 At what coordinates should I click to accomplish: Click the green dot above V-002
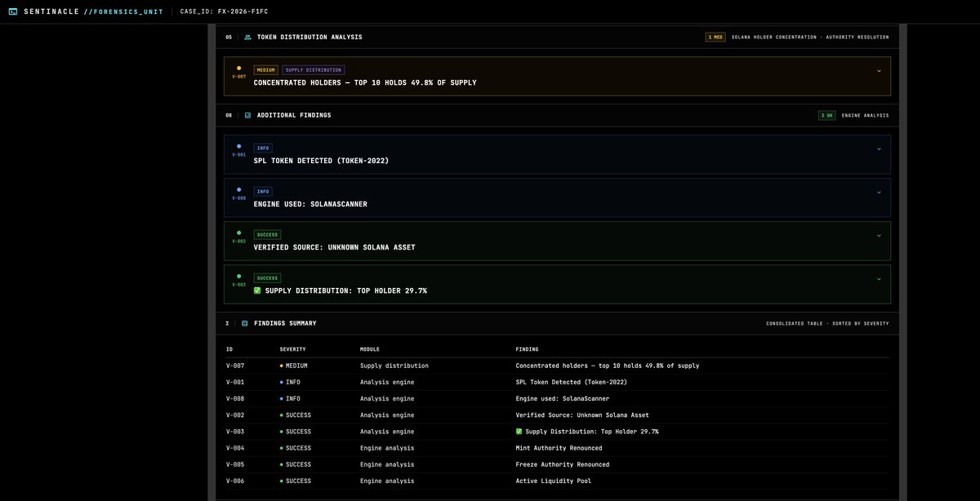pyautogui.click(x=238, y=233)
